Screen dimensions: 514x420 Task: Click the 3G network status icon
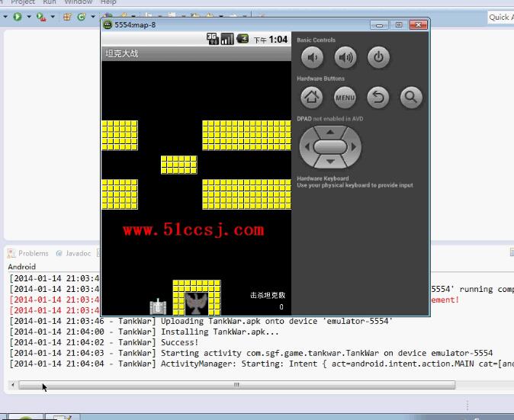point(213,39)
